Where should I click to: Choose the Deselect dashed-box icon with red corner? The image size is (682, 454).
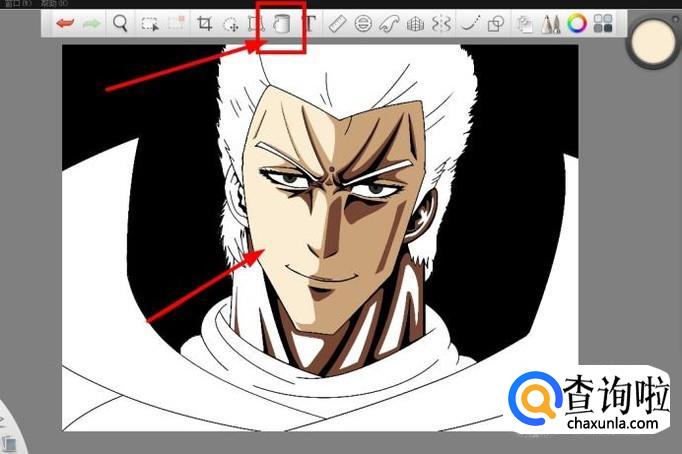(177, 23)
